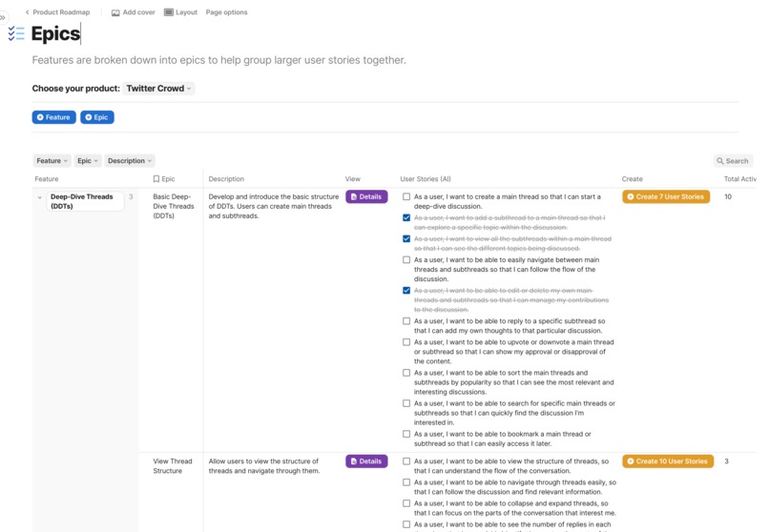Click Create 7 User Stories button
This screenshot has height=532, width=769.
[666, 197]
